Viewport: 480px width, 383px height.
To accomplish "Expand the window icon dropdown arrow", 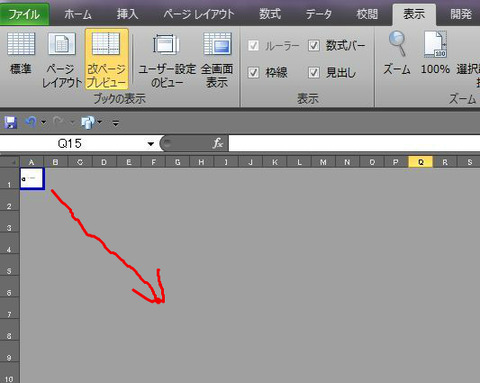I will 99,123.
